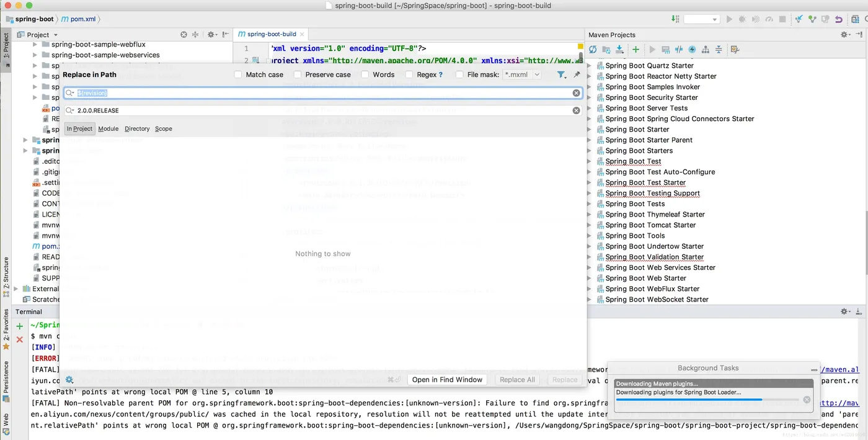Add Maven project with the green plus
The height and width of the screenshot is (440, 868).
click(x=635, y=49)
